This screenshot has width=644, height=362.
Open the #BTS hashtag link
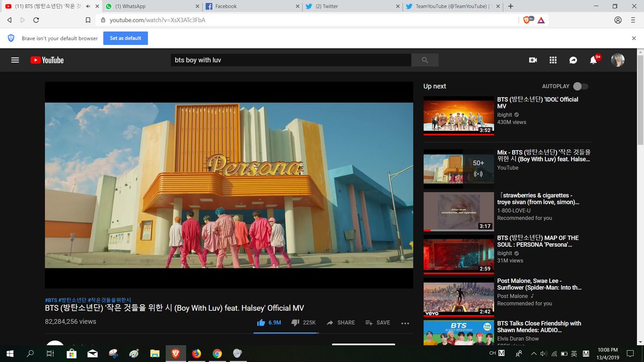tap(50, 300)
